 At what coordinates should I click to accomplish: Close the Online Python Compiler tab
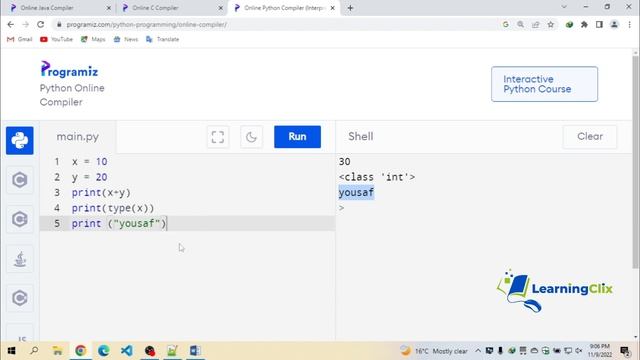tap(332, 8)
